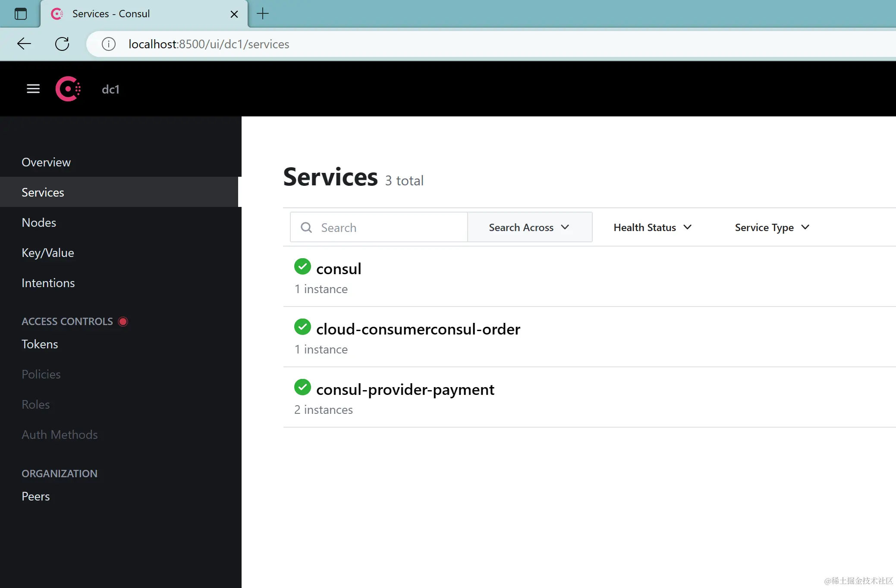Expand the Health Status filter
This screenshot has height=588, width=896.
pos(652,227)
